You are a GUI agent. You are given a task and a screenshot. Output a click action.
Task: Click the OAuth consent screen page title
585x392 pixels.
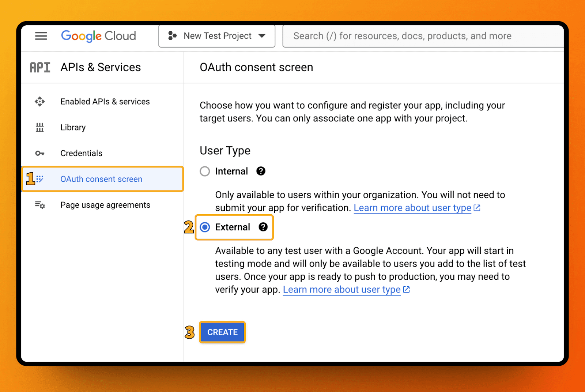click(256, 67)
